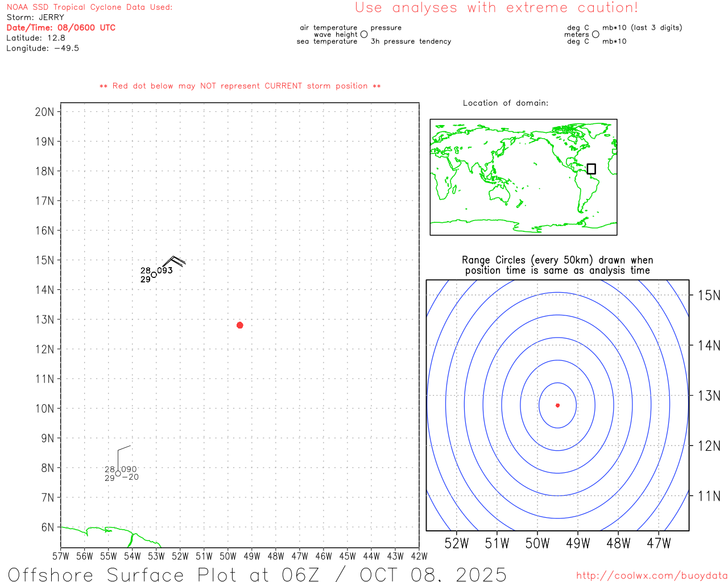
Task: Click the '11N' label beside the range circles plot
Action: point(709,496)
